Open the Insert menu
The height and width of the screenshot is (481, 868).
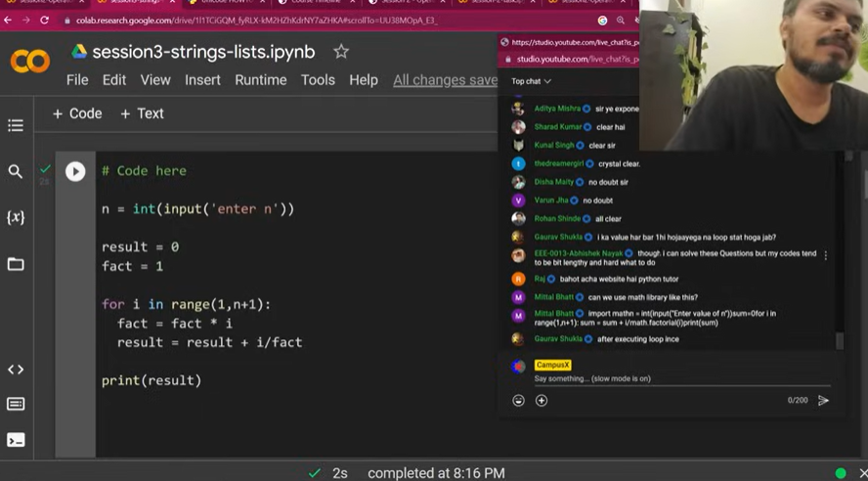tap(202, 80)
